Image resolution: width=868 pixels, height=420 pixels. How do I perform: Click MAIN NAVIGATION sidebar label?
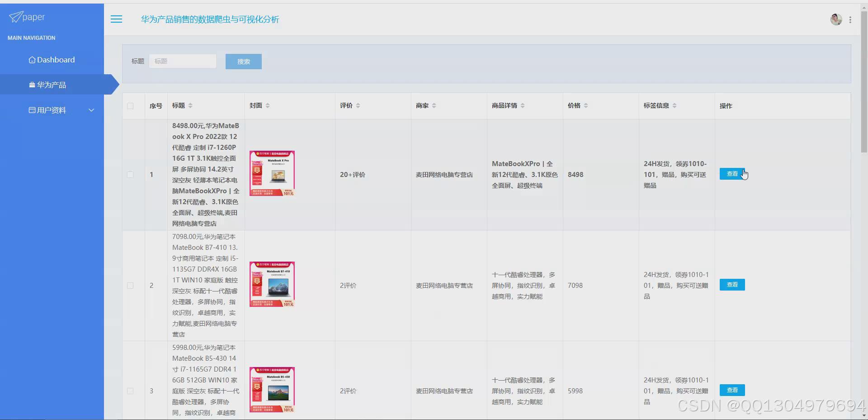[32, 38]
